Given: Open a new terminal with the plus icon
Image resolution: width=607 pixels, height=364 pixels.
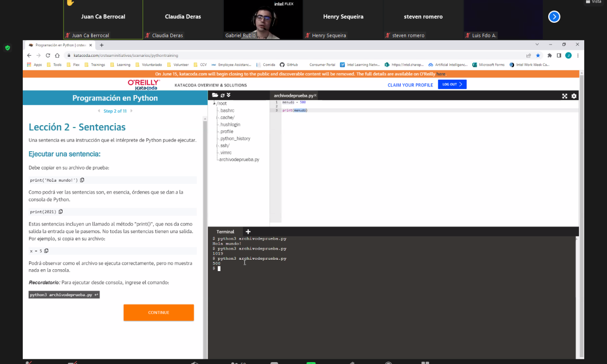Looking at the screenshot, I should [248, 232].
